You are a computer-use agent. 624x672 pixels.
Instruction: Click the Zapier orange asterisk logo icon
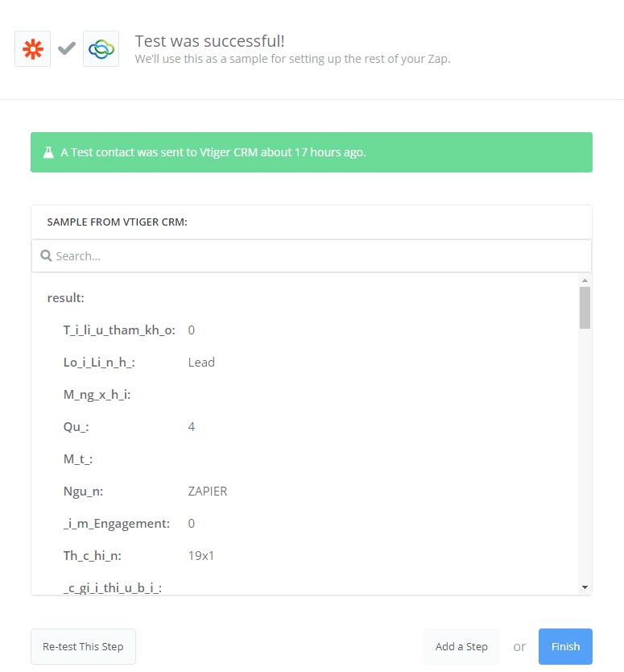(x=32, y=49)
